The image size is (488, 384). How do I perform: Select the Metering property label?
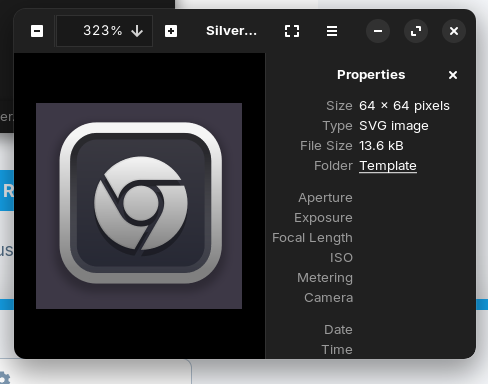tap(325, 278)
